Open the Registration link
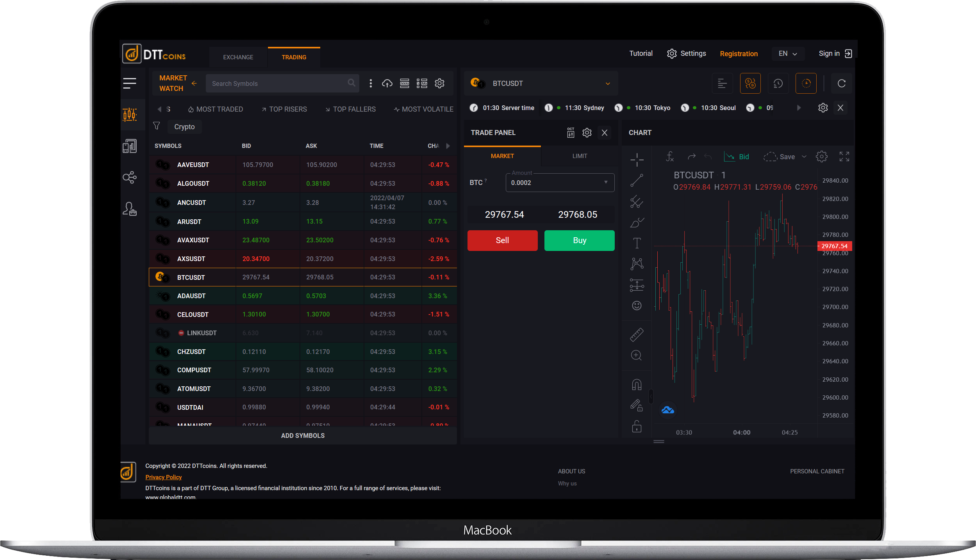This screenshot has height=560, width=976. click(739, 54)
